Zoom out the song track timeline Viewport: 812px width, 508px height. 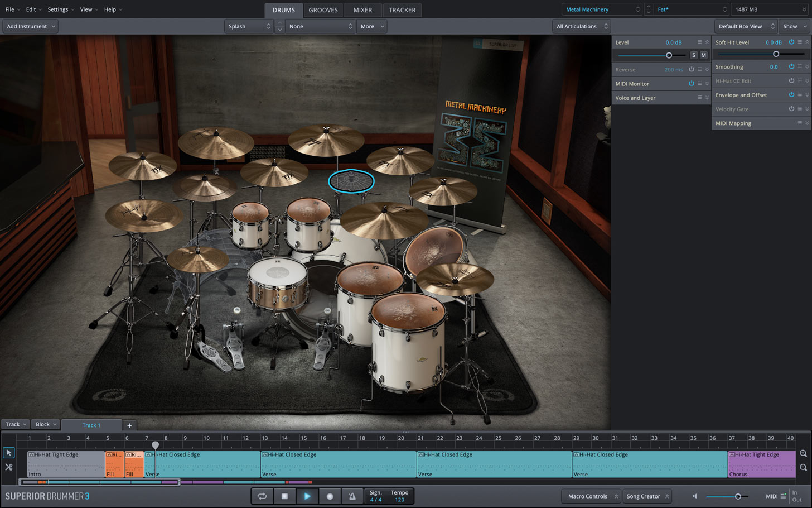click(x=803, y=468)
